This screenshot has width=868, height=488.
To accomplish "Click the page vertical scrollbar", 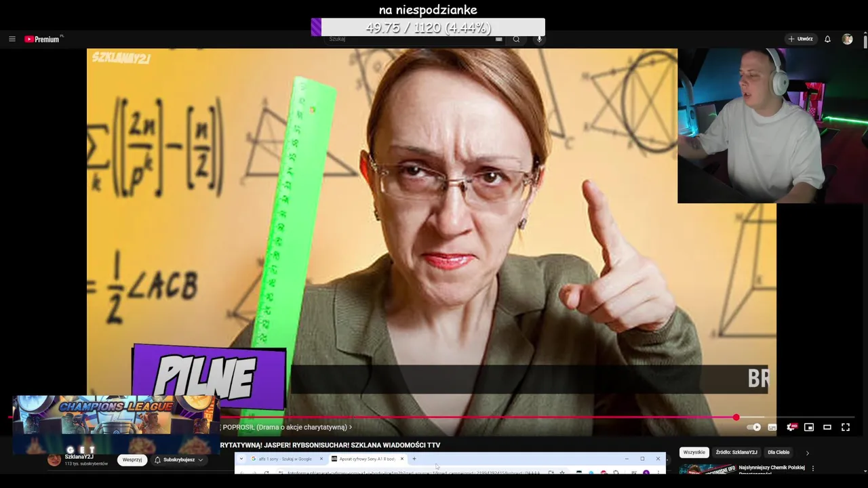I will coord(865,41).
